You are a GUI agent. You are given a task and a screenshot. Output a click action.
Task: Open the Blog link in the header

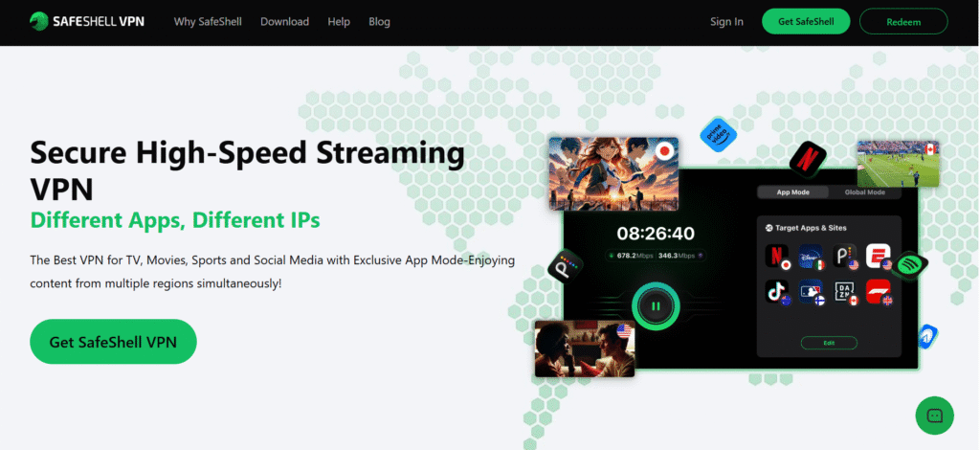[379, 21]
